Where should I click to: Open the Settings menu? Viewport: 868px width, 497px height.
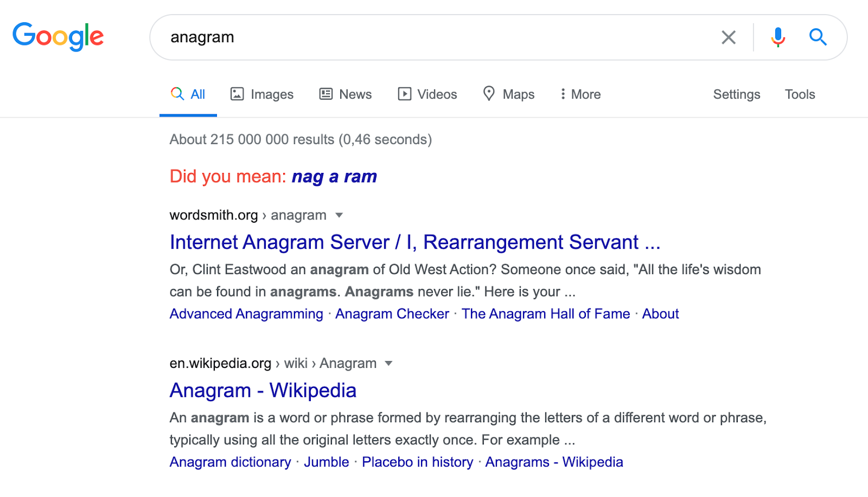737,94
